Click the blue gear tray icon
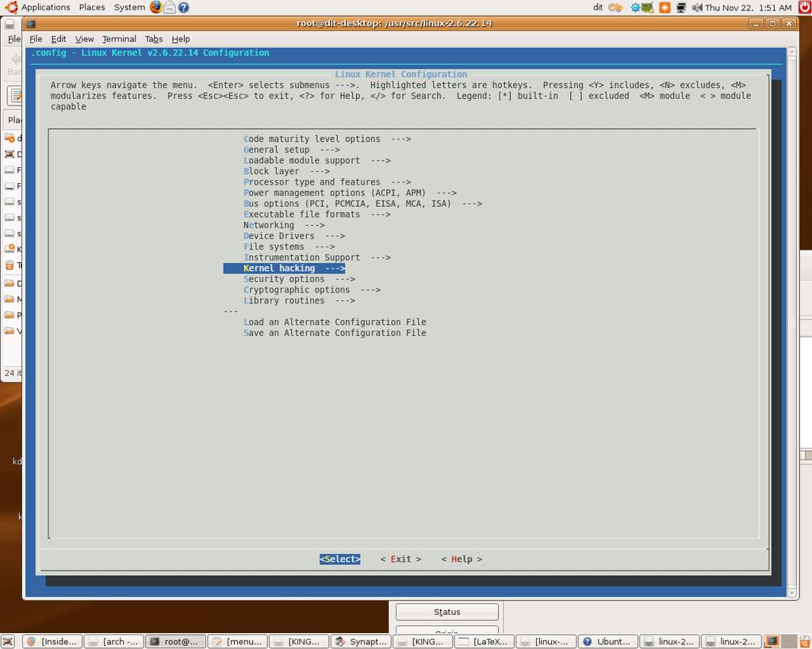The height and width of the screenshot is (649, 812). point(635,7)
